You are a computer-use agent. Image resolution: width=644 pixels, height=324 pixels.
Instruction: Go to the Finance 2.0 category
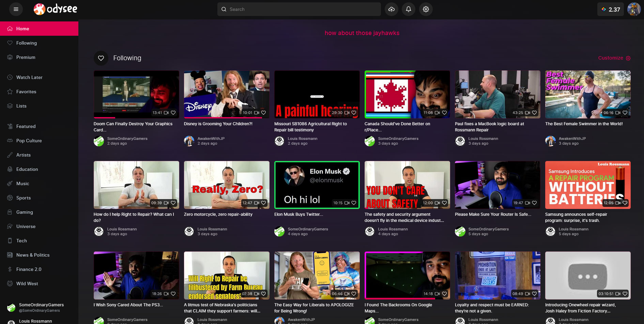(39, 269)
